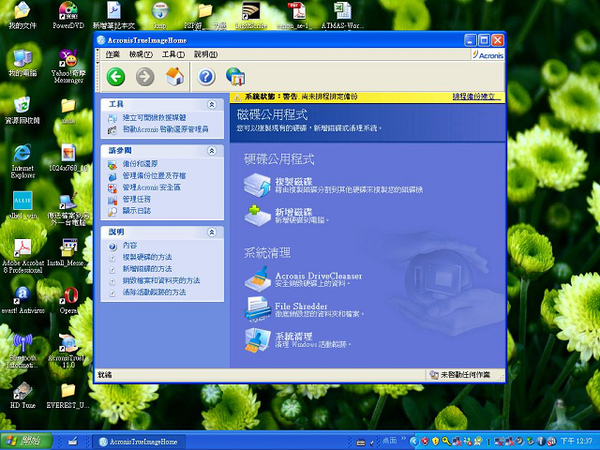Select the Bluetooth desktop icon
600x450 pixels.
point(23,351)
